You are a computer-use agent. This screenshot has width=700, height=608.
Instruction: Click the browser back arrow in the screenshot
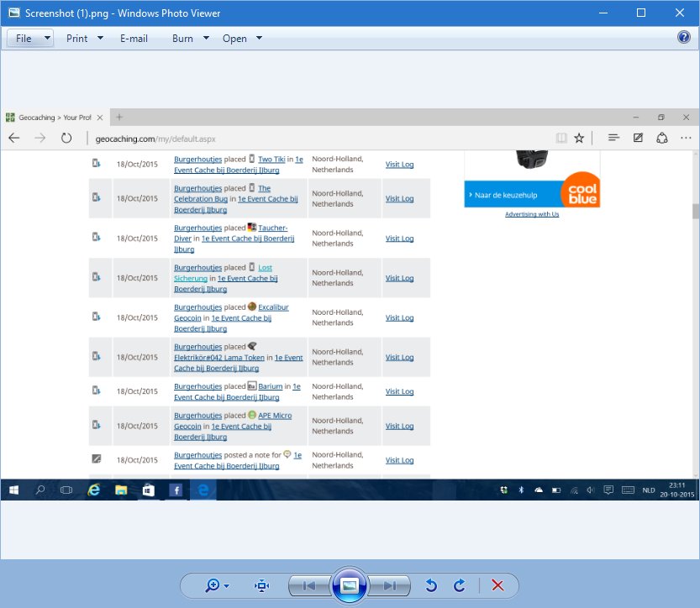coord(14,139)
